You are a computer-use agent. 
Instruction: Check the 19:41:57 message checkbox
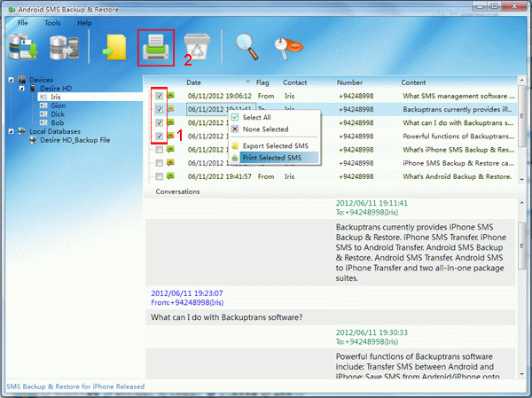click(x=159, y=177)
